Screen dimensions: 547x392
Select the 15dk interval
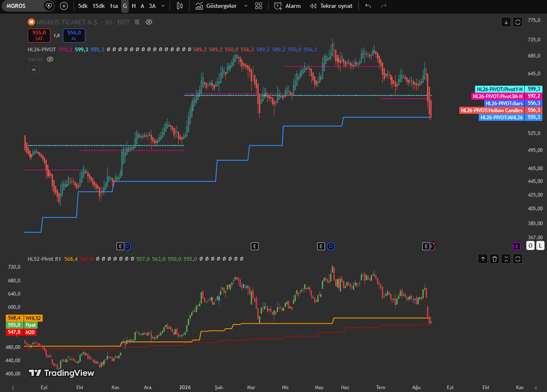tap(98, 6)
